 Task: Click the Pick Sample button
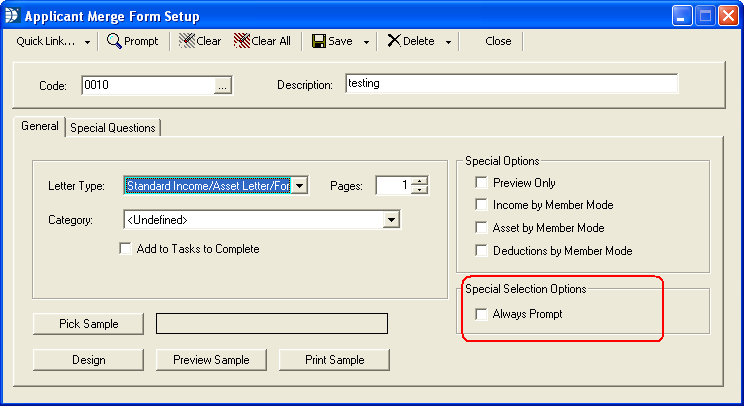[x=89, y=324]
